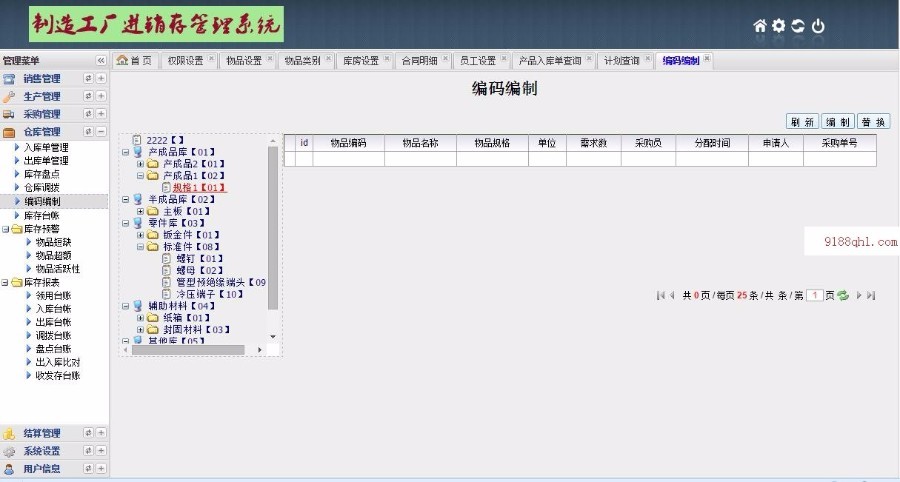
Task: Select the 冷压端子【10】 tree item
Action: point(210,294)
